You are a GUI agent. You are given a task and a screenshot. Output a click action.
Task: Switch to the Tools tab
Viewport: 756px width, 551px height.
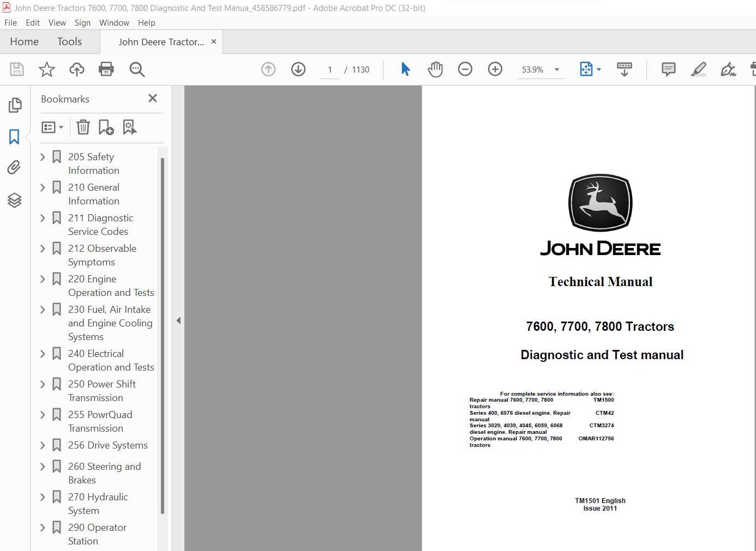[x=69, y=41]
